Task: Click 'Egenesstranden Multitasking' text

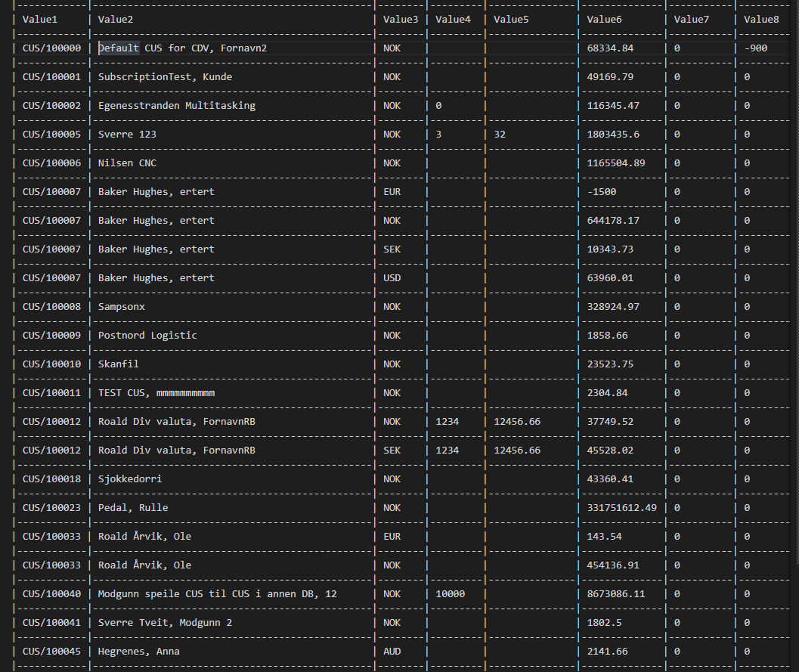Action: point(177,106)
